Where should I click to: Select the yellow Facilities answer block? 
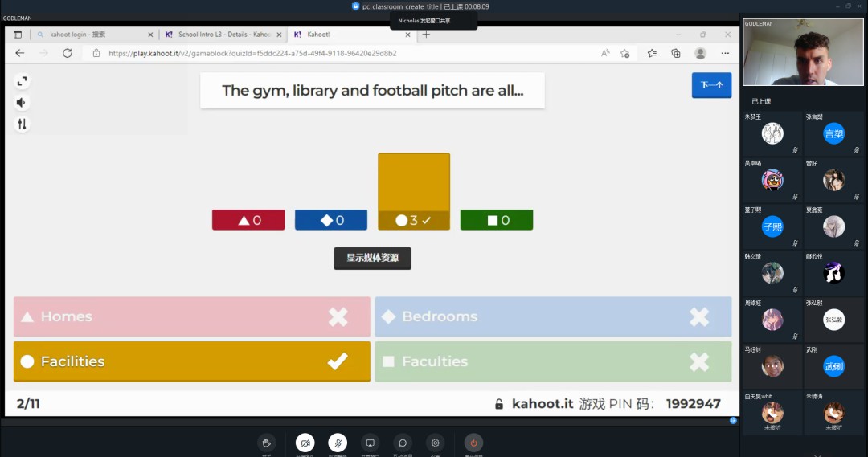click(191, 361)
